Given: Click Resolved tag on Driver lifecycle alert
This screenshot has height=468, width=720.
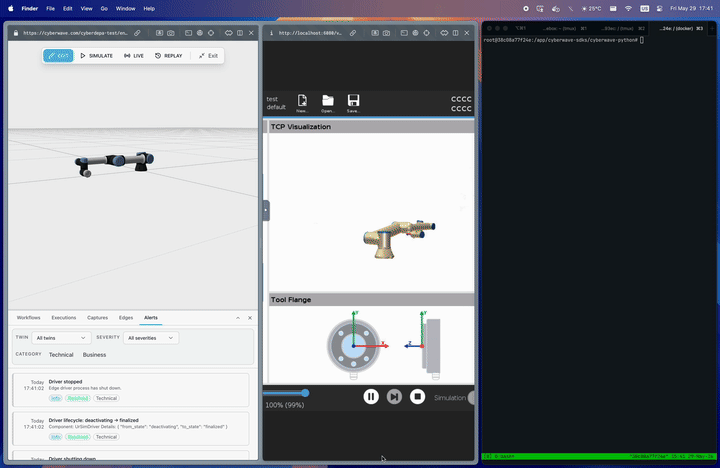Looking at the screenshot, I should tap(78, 437).
